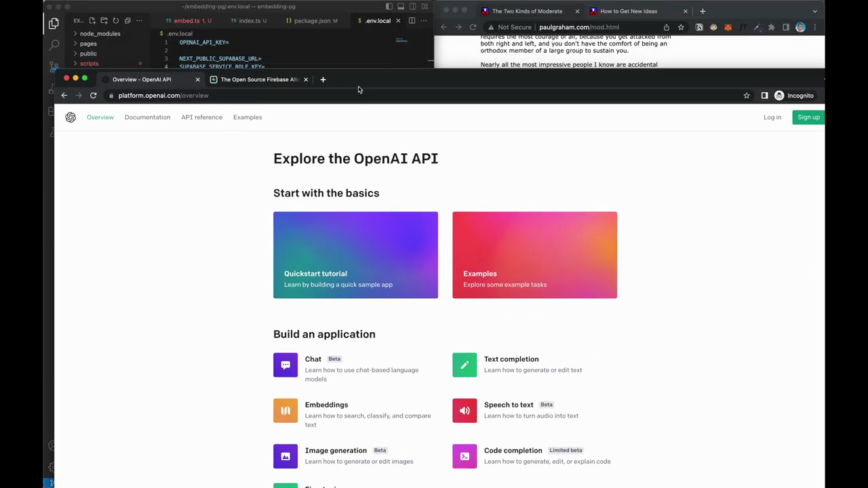Go back in the OpenAI browser window

(x=64, y=96)
